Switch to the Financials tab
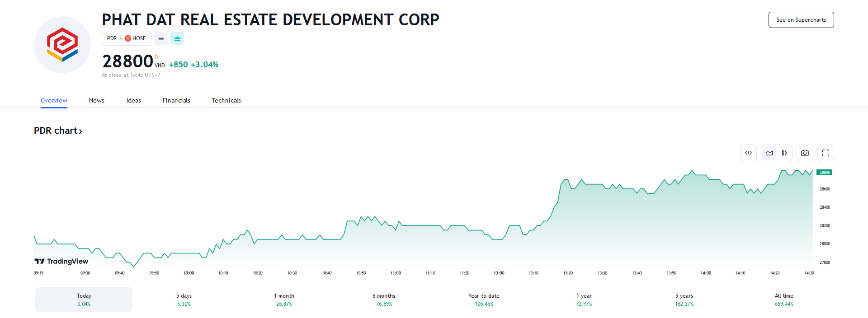 click(176, 100)
